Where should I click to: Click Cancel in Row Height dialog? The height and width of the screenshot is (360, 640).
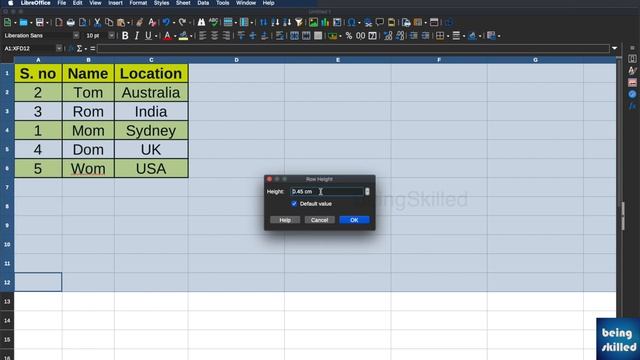tap(320, 220)
